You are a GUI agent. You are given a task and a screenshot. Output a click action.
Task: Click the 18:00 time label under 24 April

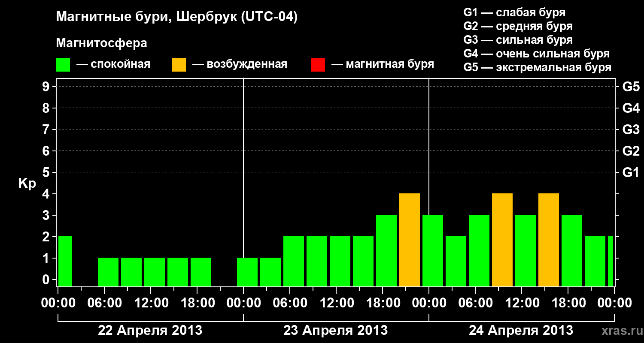(x=568, y=303)
